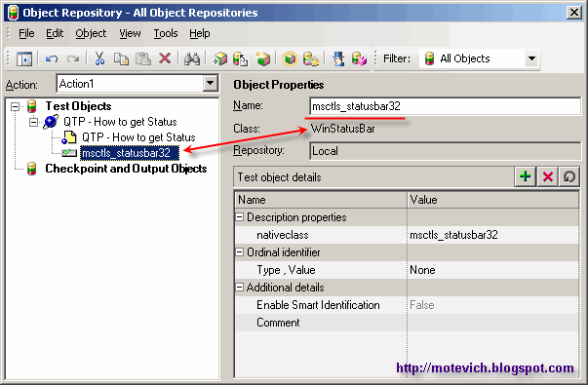Paste from clipboard toolbar icon
The width and height of the screenshot is (588, 385).
(x=143, y=58)
